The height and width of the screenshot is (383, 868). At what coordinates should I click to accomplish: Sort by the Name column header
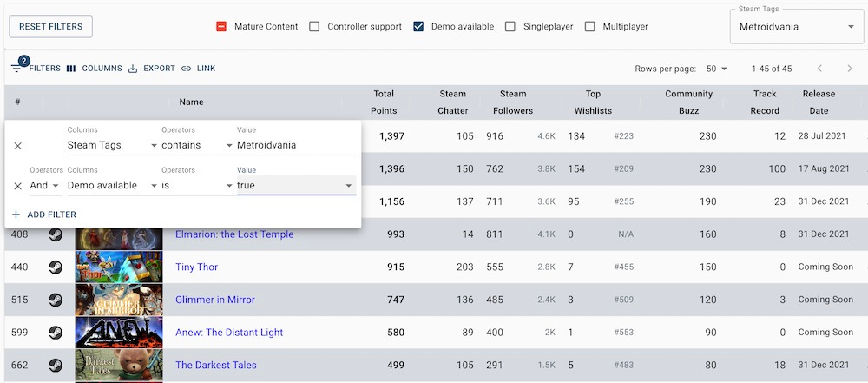click(x=192, y=102)
